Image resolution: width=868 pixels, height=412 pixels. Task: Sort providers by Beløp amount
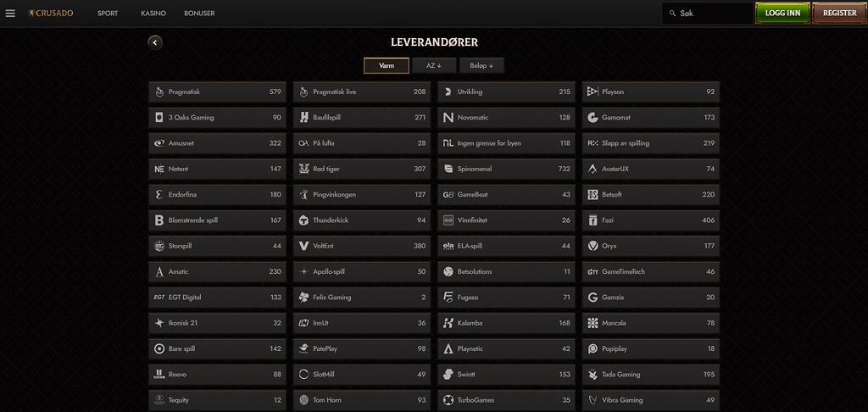(481, 65)
